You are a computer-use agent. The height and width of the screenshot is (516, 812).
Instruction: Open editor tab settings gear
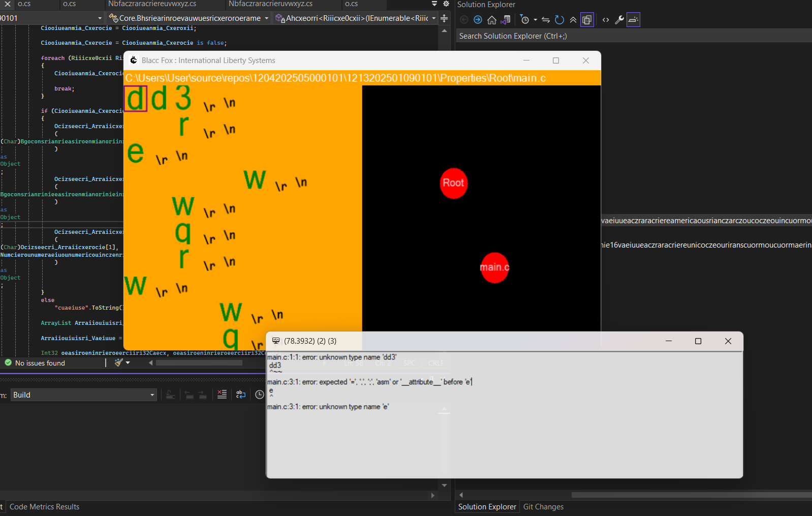(446, 4)
